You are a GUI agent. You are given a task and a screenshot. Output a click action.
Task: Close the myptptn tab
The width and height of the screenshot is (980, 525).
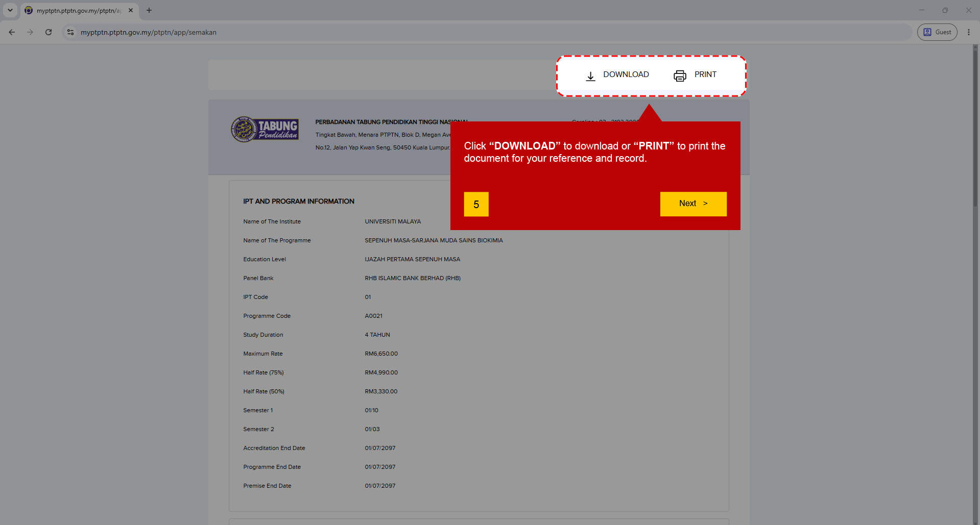pos(131,10)
